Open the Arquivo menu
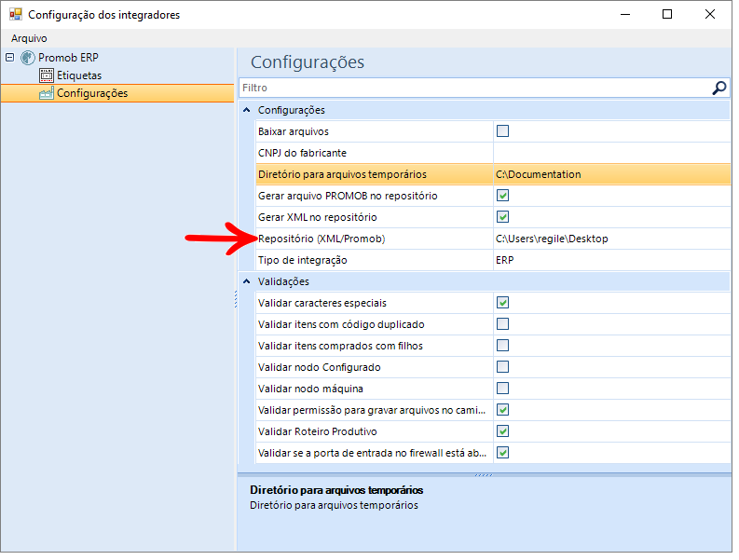739x560 pixels. [29, 38]
